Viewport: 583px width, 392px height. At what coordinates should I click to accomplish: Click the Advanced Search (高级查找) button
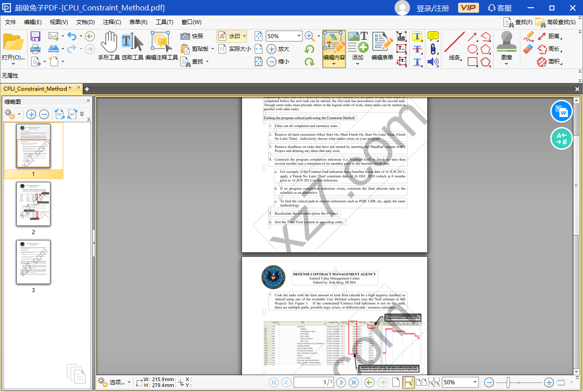pos(556,22)
